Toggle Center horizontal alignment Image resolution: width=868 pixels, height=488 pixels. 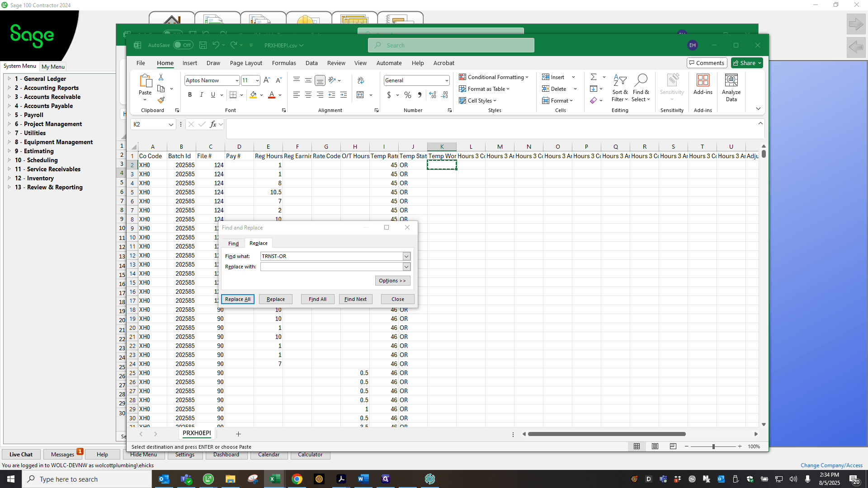tap(308, 94)
